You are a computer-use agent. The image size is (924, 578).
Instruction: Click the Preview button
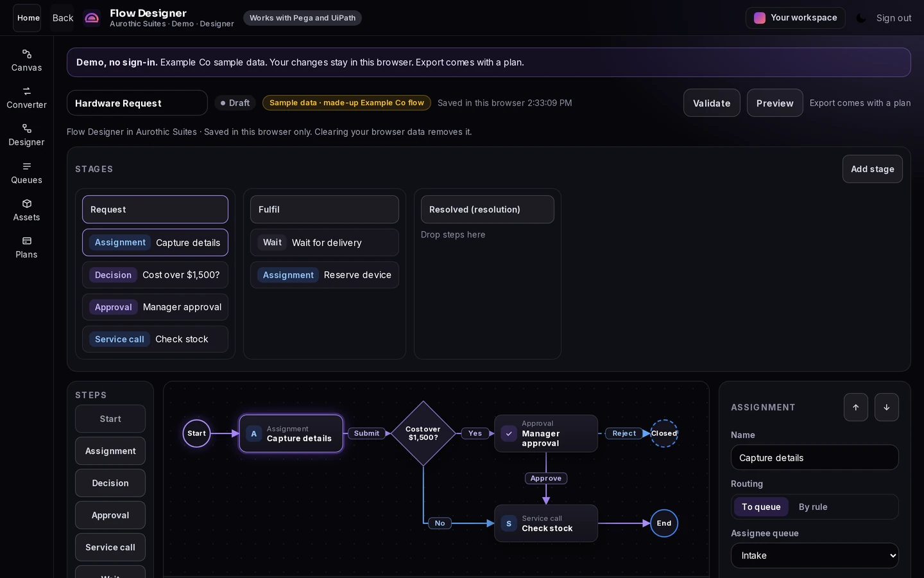click(x=775, y=103)
